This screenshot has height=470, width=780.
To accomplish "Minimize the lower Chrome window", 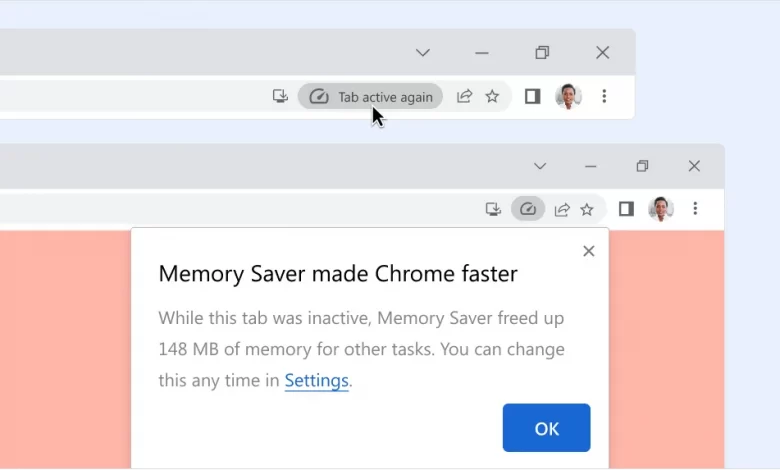I will pyautogui.click(x=590, y=166).
